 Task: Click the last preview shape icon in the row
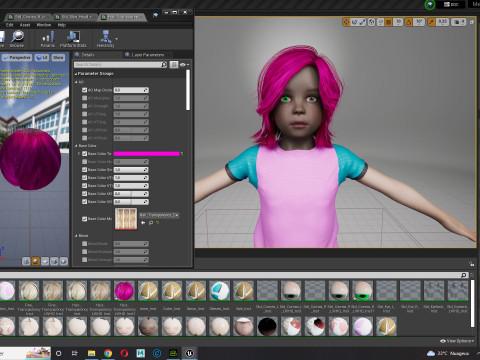[x=63, y=261]
